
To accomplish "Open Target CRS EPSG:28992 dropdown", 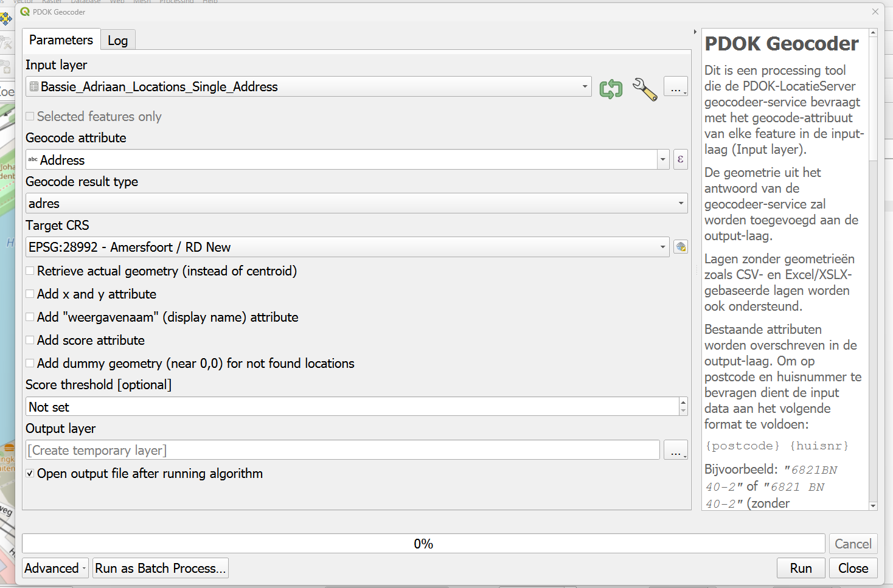I will coord(347,247).
